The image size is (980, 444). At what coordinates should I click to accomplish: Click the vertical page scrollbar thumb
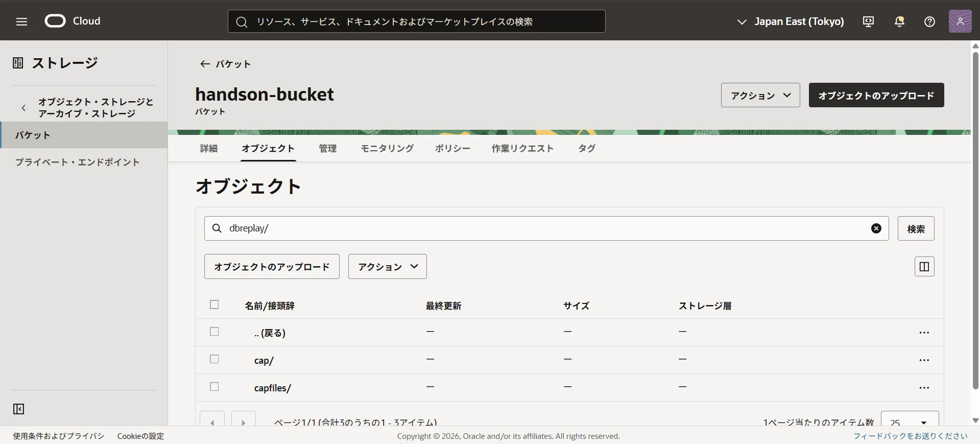point(975,220)
